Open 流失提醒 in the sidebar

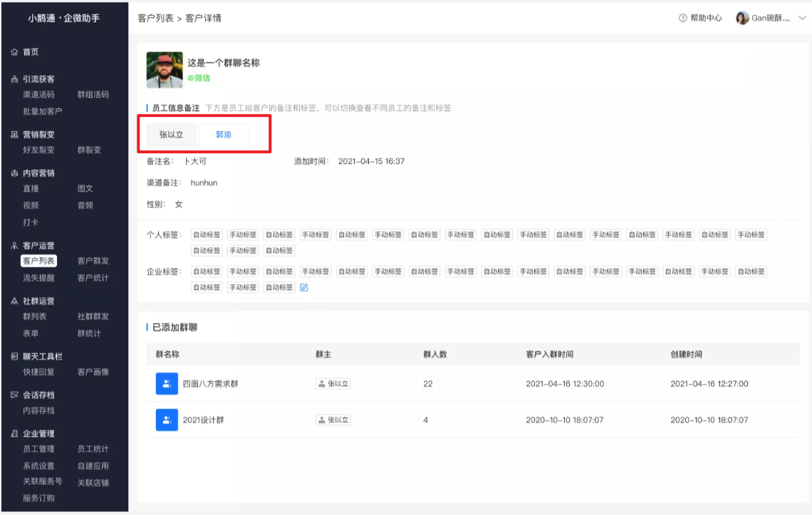click(38, 279)
